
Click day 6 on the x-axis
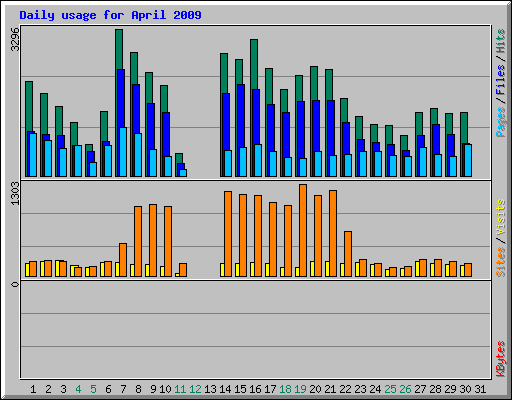[x=108, y=389]
